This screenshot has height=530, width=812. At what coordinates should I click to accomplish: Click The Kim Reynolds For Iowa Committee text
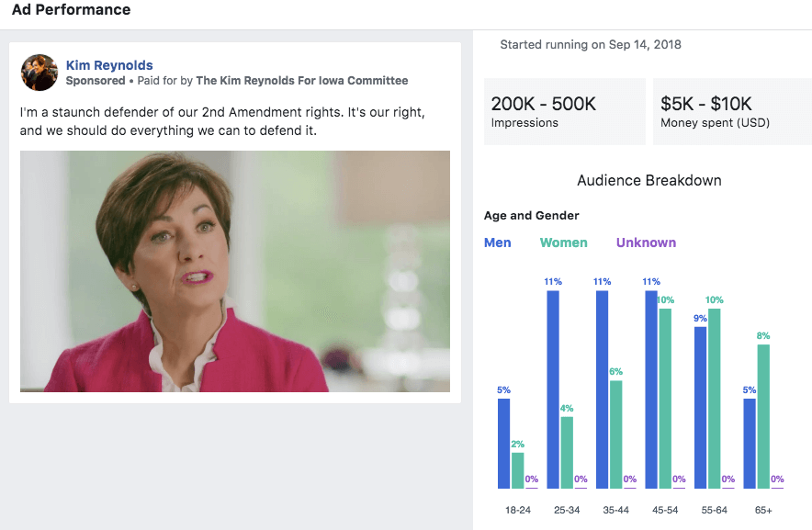302,81
